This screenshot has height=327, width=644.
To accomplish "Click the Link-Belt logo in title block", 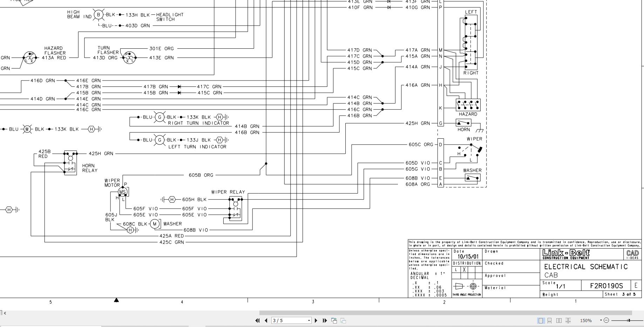I will click(x=567, y=254).
